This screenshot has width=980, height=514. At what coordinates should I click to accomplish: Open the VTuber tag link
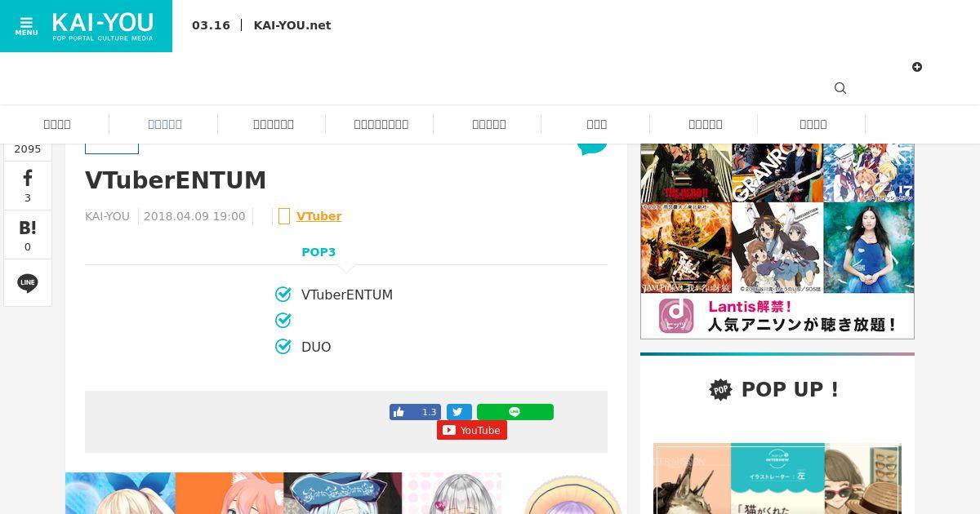318,216
